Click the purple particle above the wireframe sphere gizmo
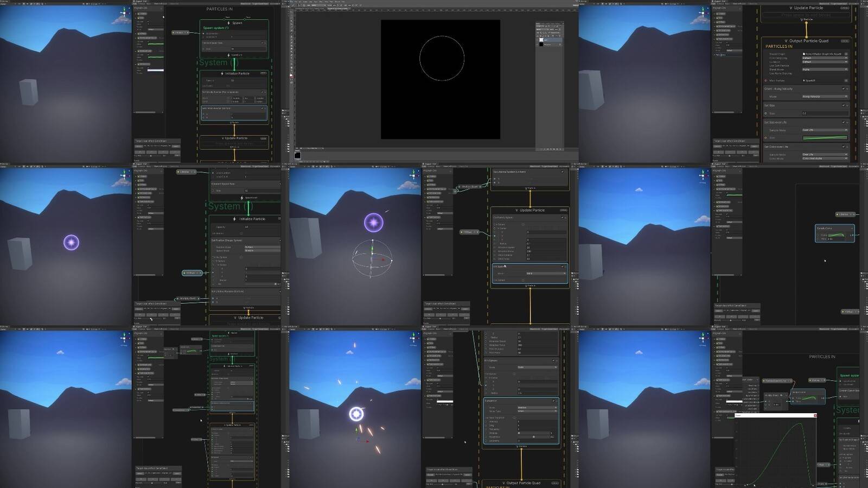 pos(373,222)
